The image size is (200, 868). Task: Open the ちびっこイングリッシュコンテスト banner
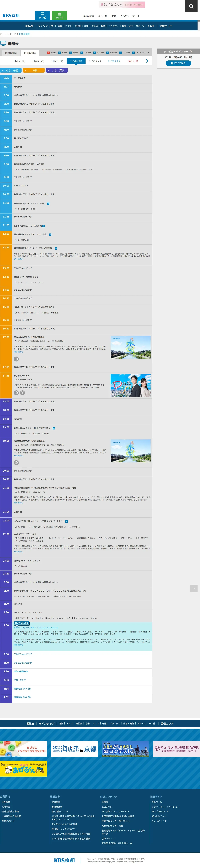coord(23,749)
